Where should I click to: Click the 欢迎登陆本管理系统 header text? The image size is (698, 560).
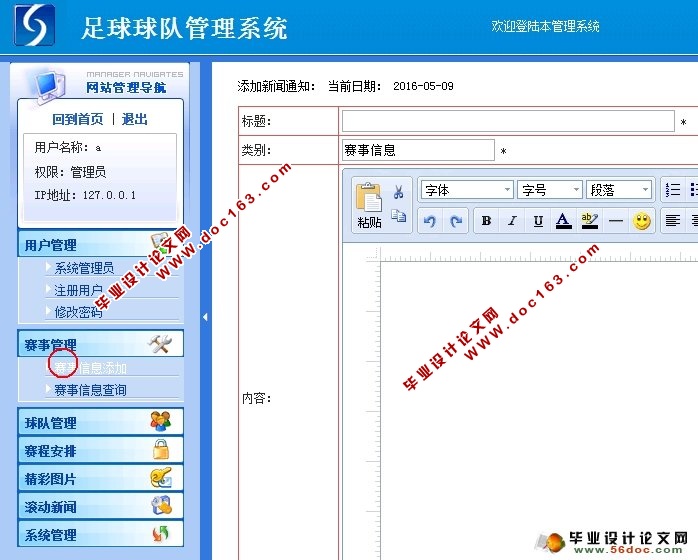click(545, 26)
